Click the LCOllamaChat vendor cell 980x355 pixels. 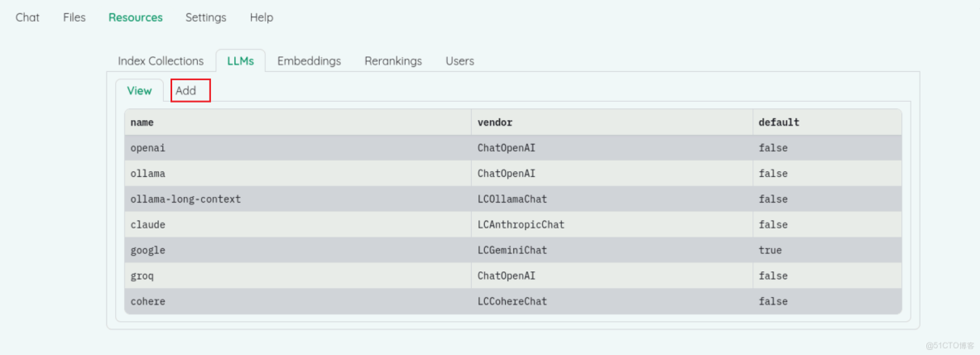point(612,199)
